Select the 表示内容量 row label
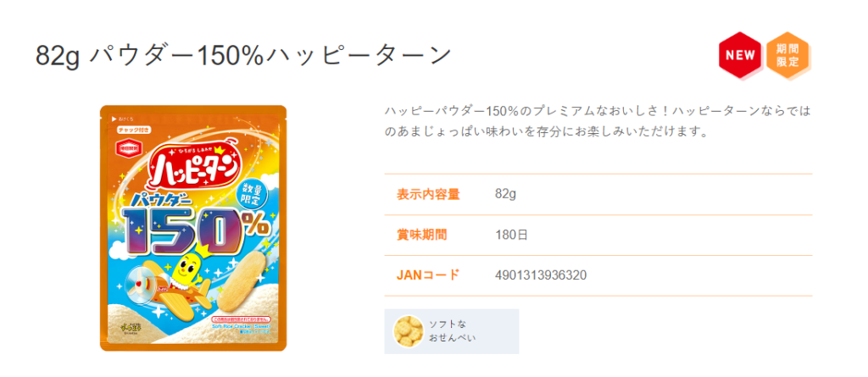868x377 pixels. (x=428, y=194)
